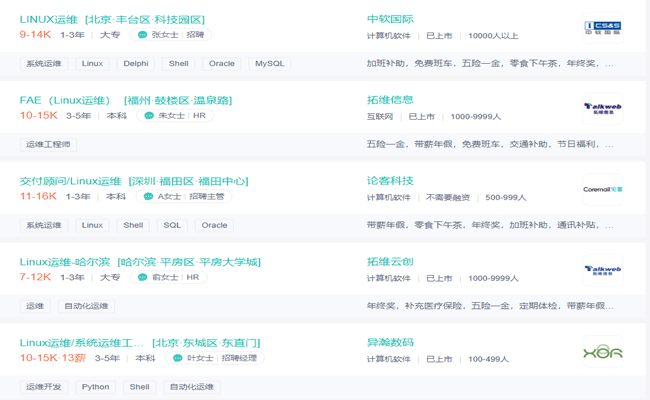Click benefits text starting 带薪年假,零食下午茶
Viewport: 650px width, 400px height.
[490, 225]
